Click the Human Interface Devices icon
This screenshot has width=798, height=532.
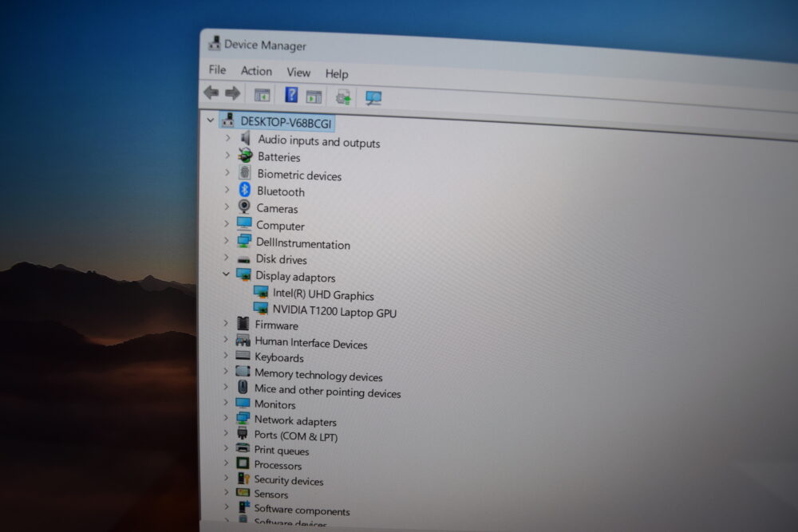tap(243, 340)
